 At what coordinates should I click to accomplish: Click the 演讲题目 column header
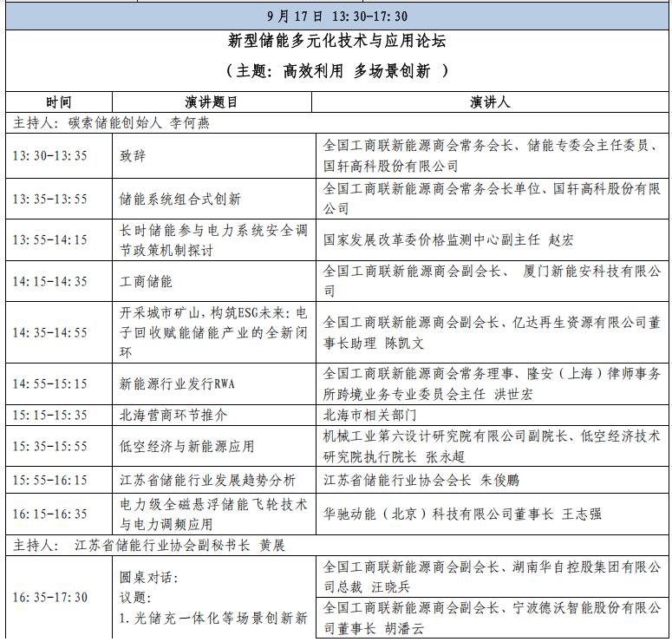[x=212, y=102]
